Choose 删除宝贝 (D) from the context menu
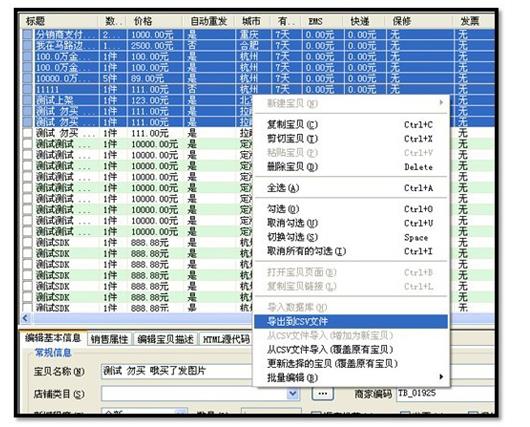This screenshot has height=427, width=530. tap(351, 167)
